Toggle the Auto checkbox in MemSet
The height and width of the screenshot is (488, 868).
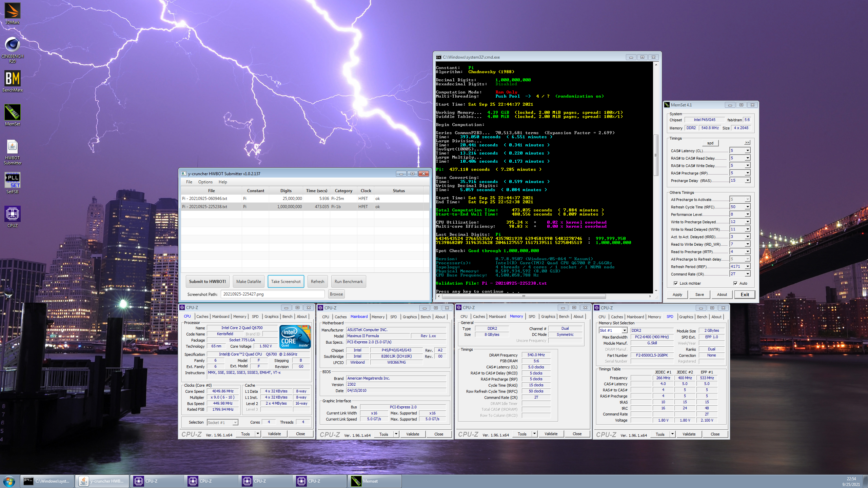coord(735,283)
